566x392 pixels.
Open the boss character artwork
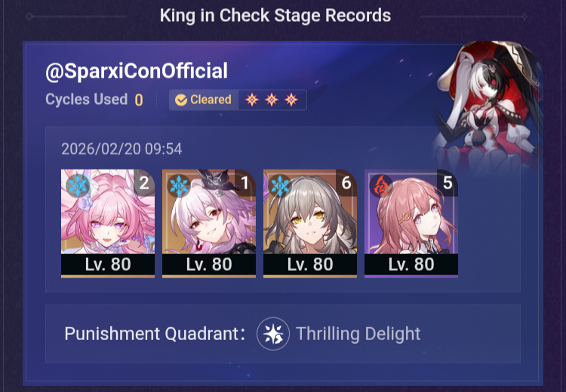pyautogui.click(x=488, y=105)
